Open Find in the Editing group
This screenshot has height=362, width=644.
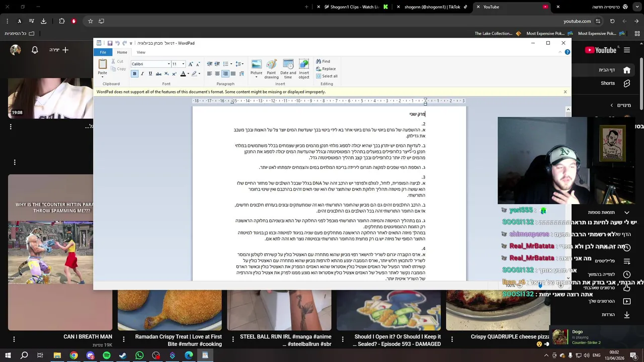[323, 61]
